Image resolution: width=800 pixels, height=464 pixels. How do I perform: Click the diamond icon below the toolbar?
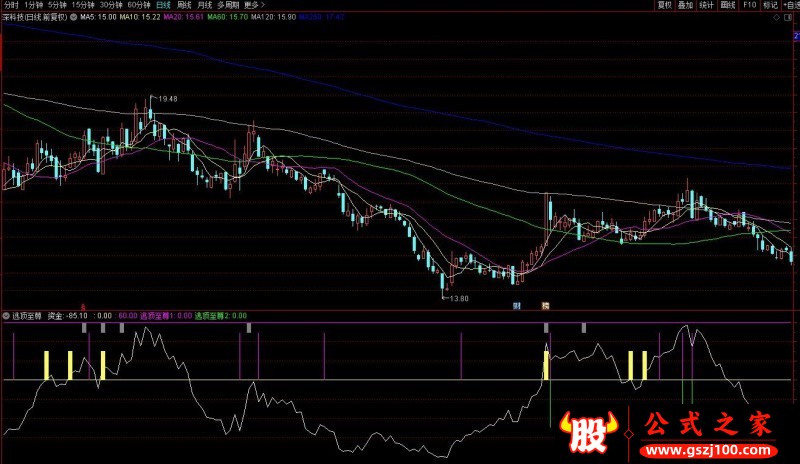point(778,17)
